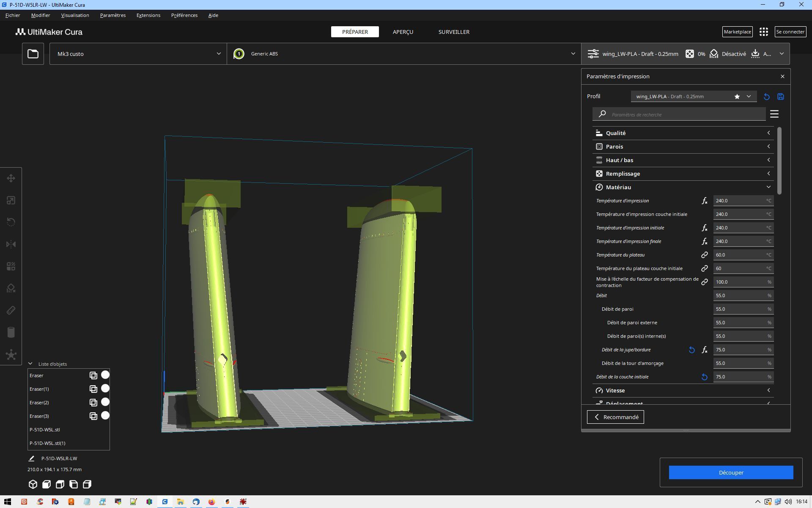Select the Per Model Settings tool

pyautogui.click(x=11, y=266)
